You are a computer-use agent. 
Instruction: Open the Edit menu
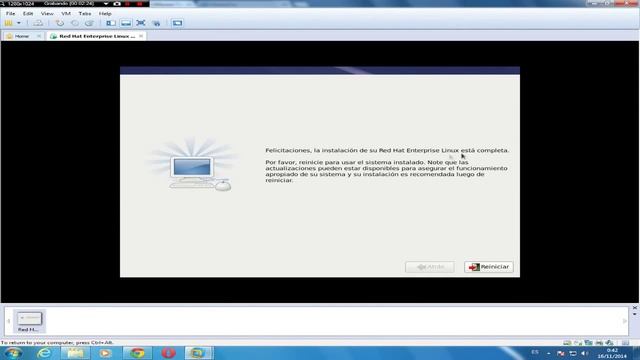click(28, 13)
